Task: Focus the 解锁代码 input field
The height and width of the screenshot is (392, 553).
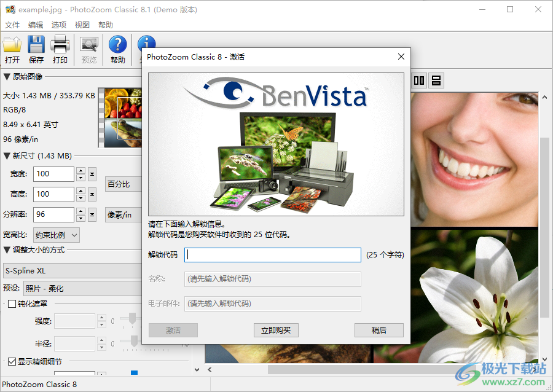Action: (273, 255)
